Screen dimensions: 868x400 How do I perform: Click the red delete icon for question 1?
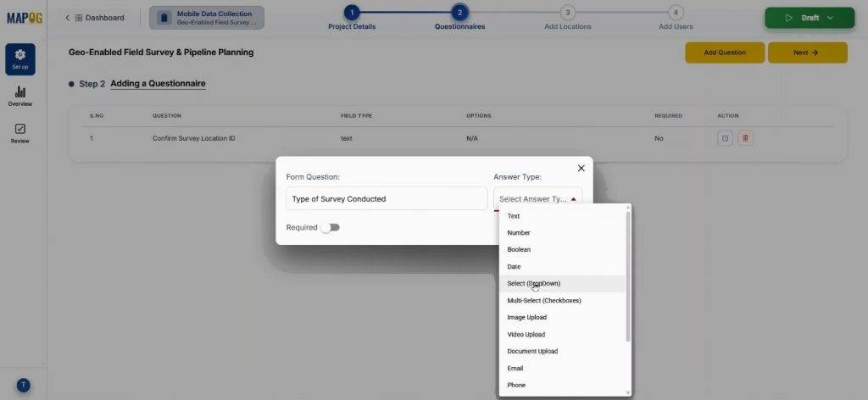click(745, 138)
